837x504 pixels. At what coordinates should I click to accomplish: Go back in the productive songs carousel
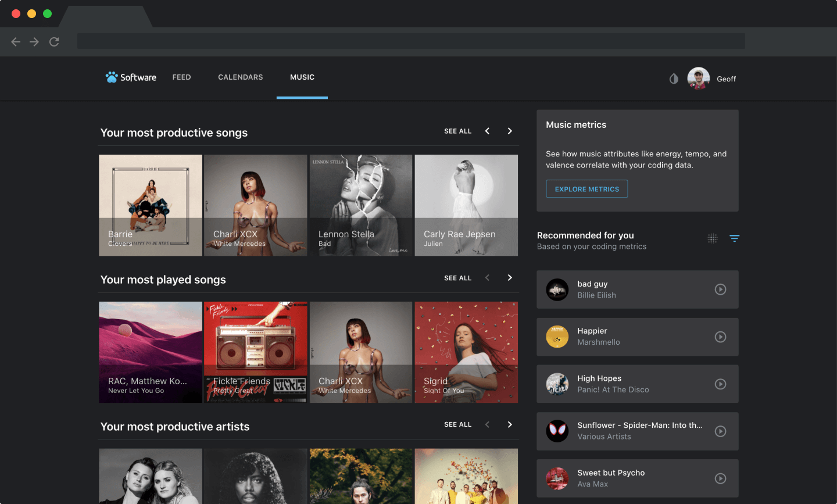click(x=487, y=131)
